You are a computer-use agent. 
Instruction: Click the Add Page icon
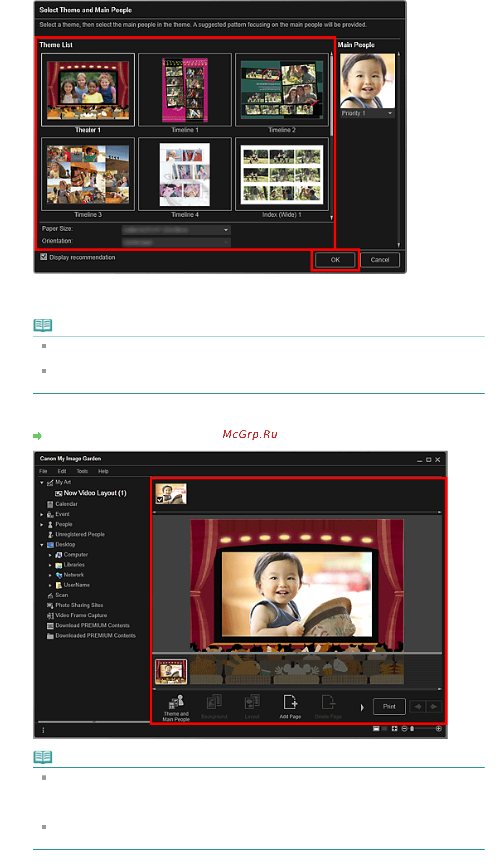pos(290,702)
